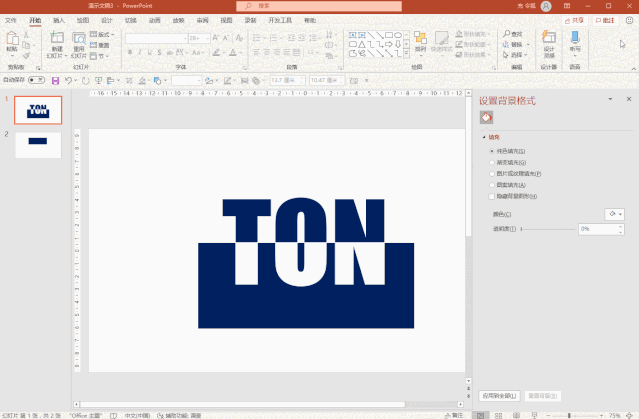Screen dimensions: 639x419
Task: Click the Format Painter brush icon
Action: click(26, 55)
